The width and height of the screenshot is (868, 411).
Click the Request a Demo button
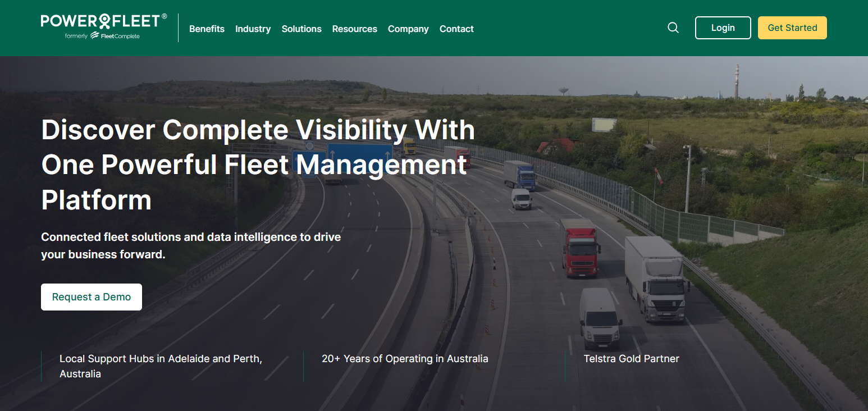[x=92, y=297]
